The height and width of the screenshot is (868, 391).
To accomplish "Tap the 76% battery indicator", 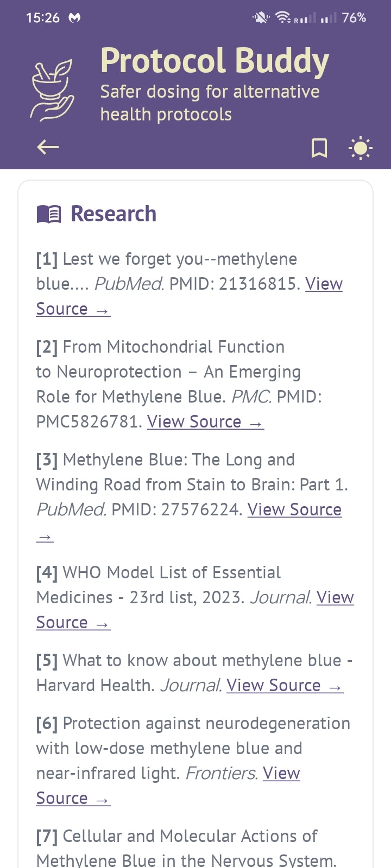I will (354, 18).
